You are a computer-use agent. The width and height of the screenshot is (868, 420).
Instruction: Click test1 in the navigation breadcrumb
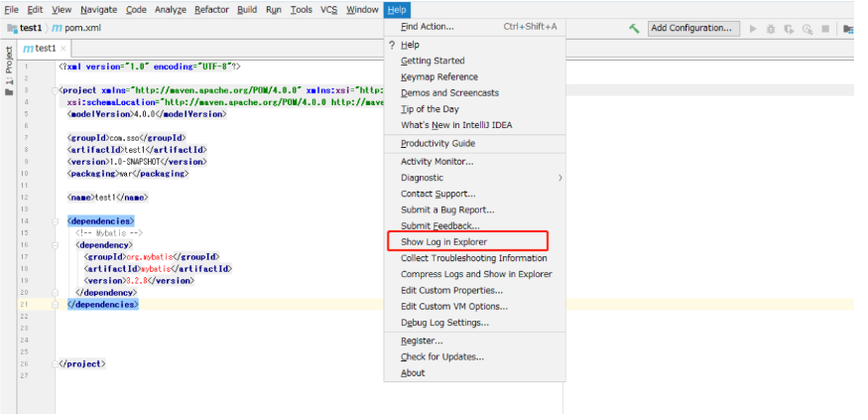click(31, 28)
